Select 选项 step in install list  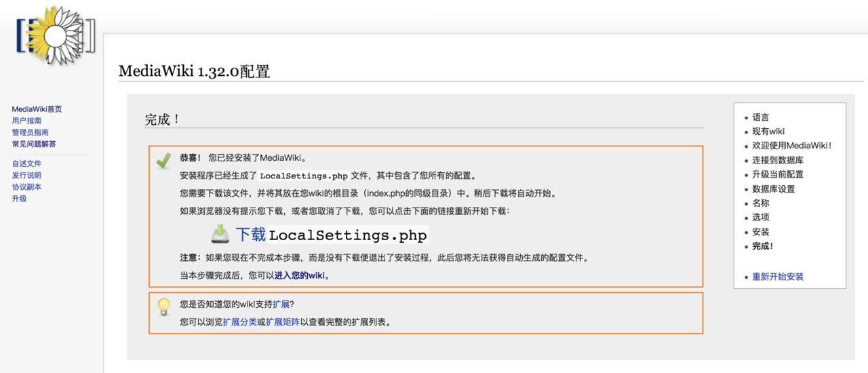click(761, 217)
